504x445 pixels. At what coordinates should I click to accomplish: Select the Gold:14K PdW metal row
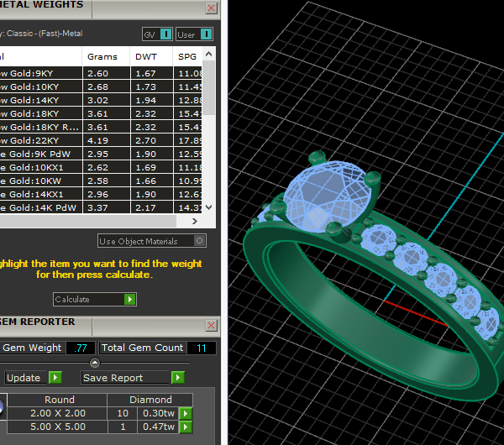(x=42, y=208)
